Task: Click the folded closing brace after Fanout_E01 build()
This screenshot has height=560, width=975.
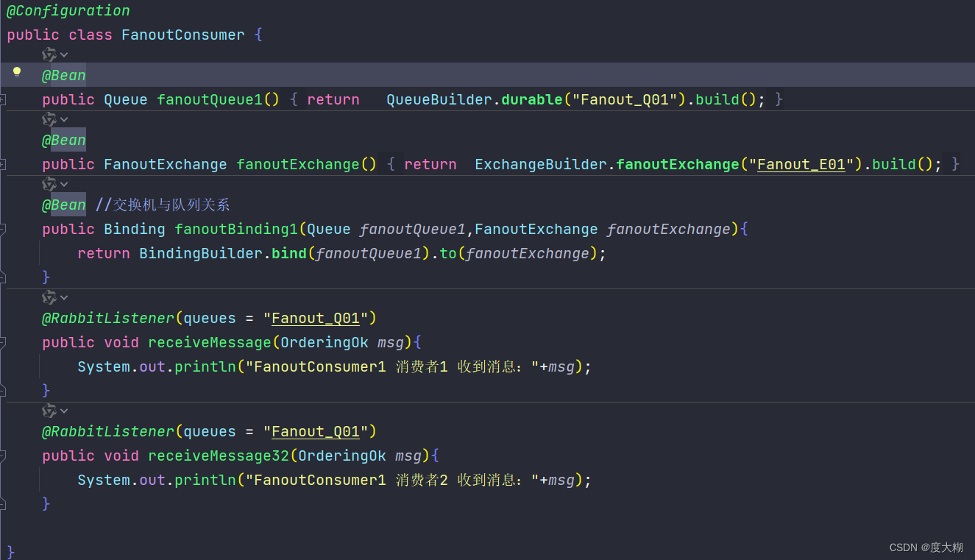Action: [x=956, y=164]
